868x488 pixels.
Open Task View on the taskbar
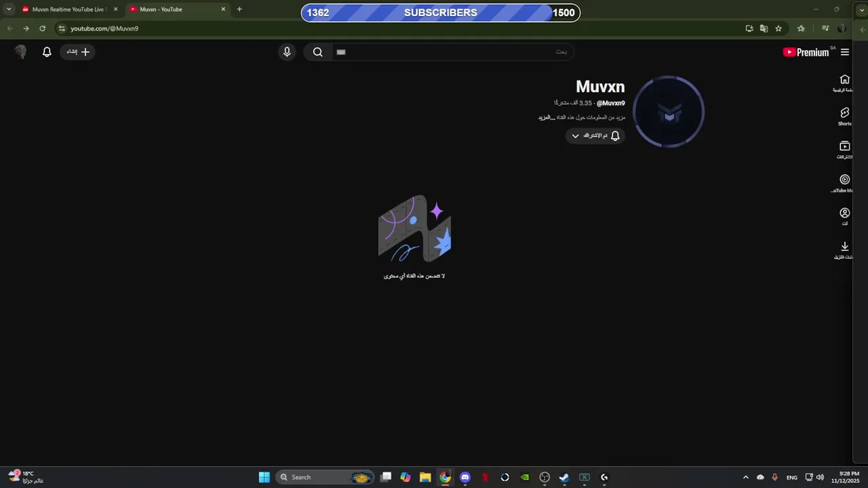click(x=386, y=477)
